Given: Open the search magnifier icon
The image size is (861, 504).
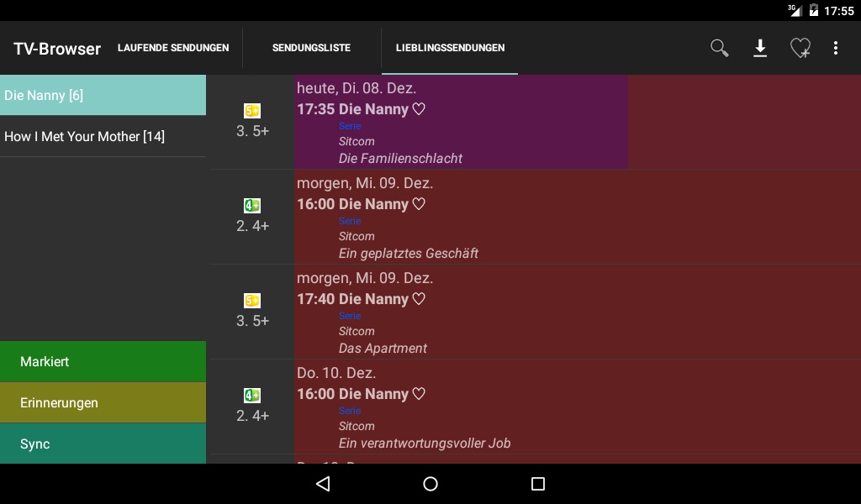Looking at the screenshot, I should pos(720,48).
